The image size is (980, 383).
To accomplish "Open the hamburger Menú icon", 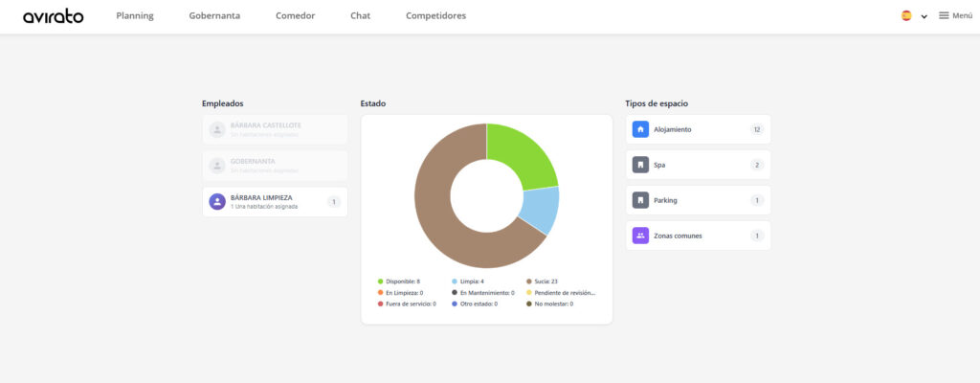I will tap(944, 16).
